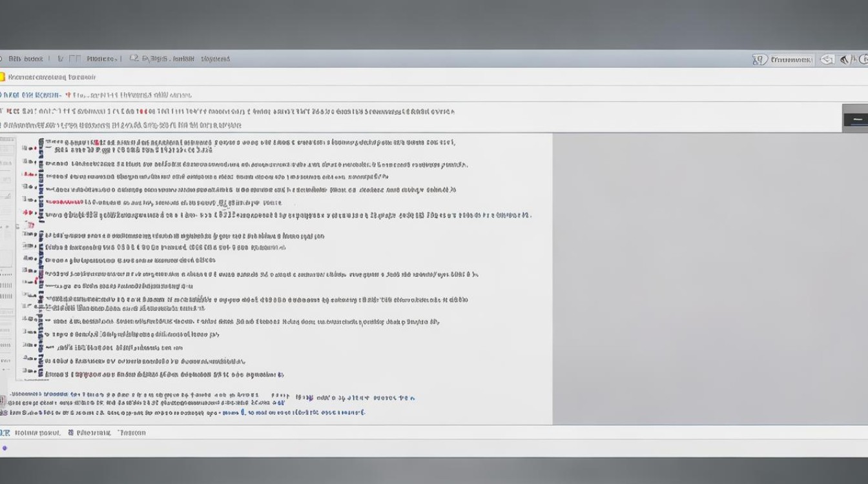Click the speech-bubble icon in the top toolbar
868x484 pixels.
[x=134, y=59]
